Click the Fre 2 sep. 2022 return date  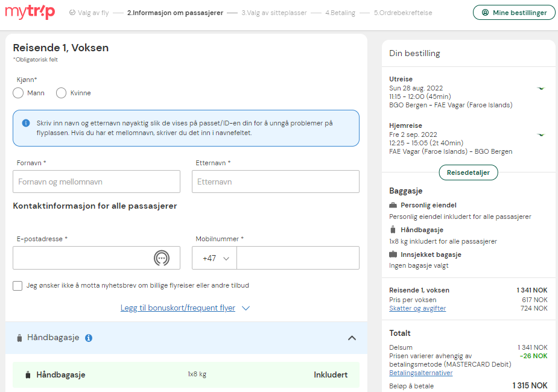[413, 135]
